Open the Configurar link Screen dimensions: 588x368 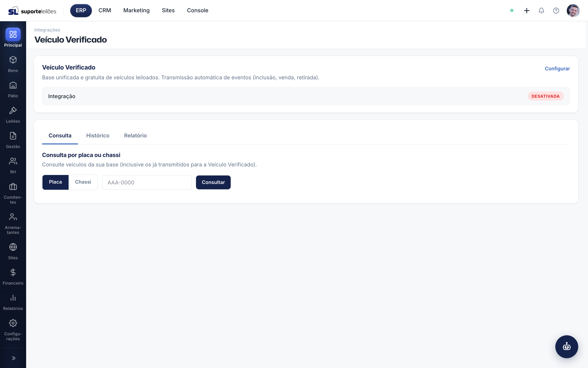tap(557, 69)
